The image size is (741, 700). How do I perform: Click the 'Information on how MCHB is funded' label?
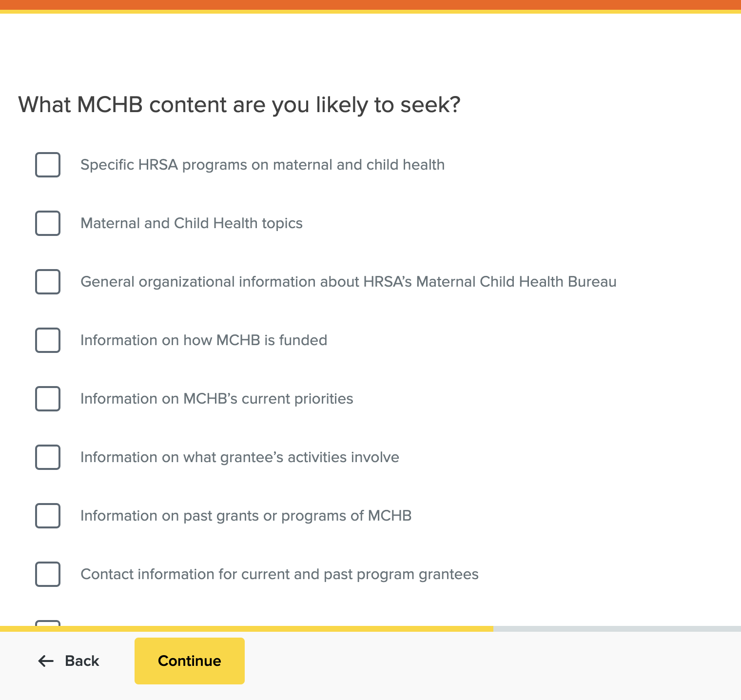(x=204, y=340)
